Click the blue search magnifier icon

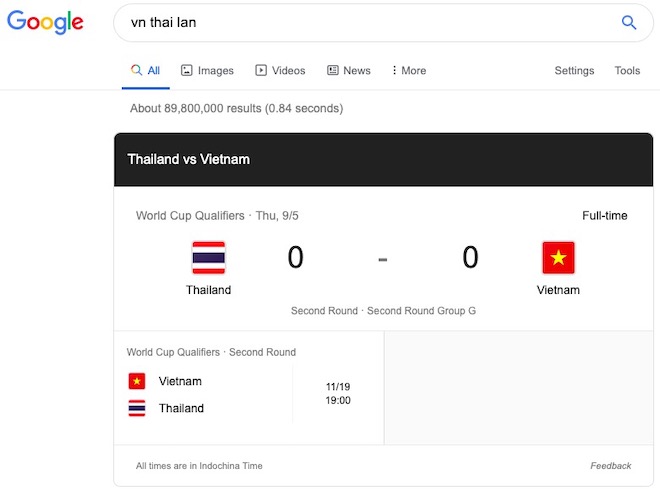coord(629,22)
